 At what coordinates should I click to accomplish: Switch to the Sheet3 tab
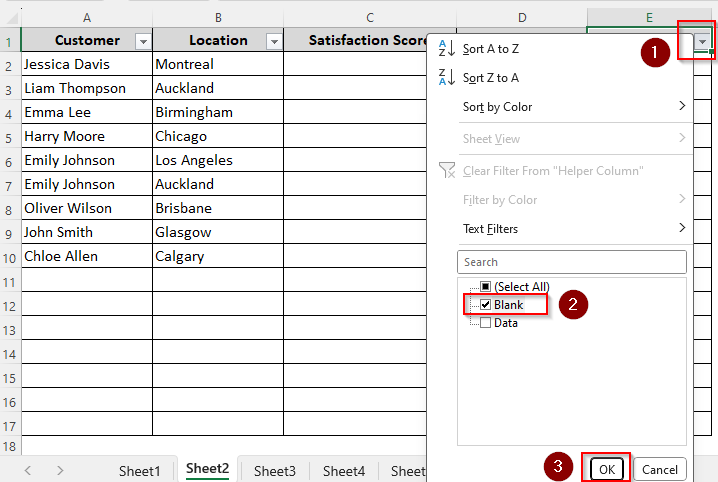click(x=275, y=471)
